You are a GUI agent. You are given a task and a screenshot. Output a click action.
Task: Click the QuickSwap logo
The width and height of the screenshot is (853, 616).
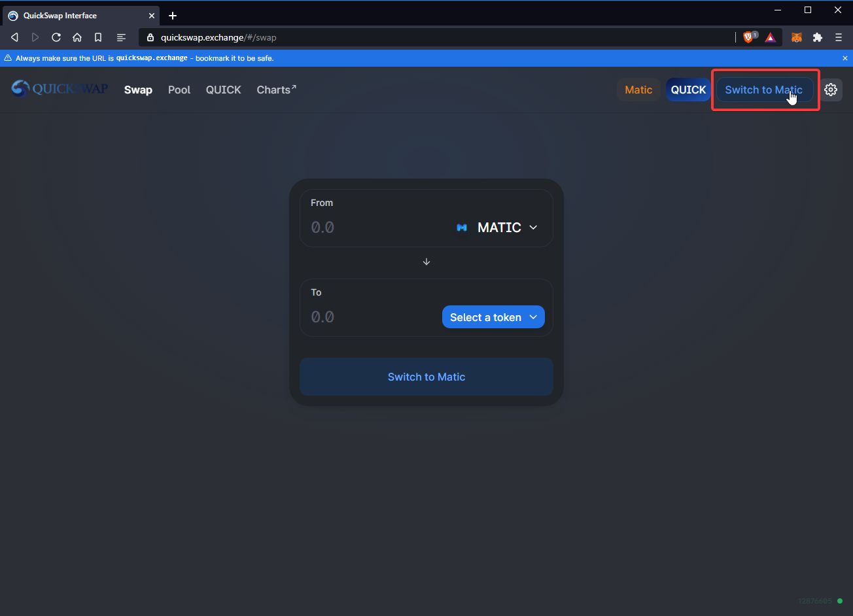59,88
